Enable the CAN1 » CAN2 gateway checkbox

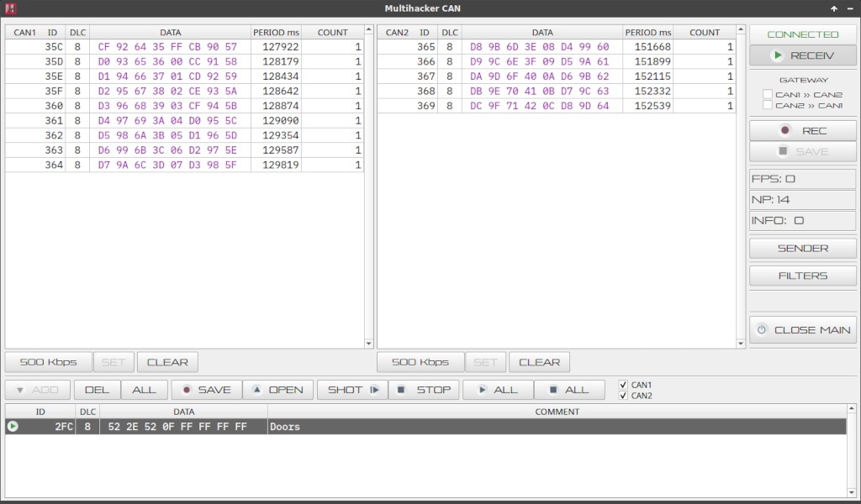(767, 95)
